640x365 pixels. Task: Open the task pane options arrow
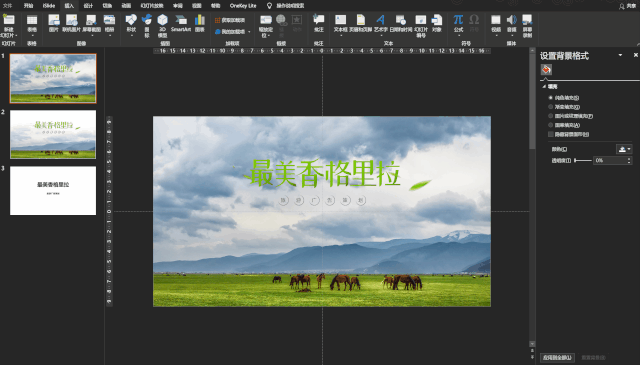(x=620, y=55)
